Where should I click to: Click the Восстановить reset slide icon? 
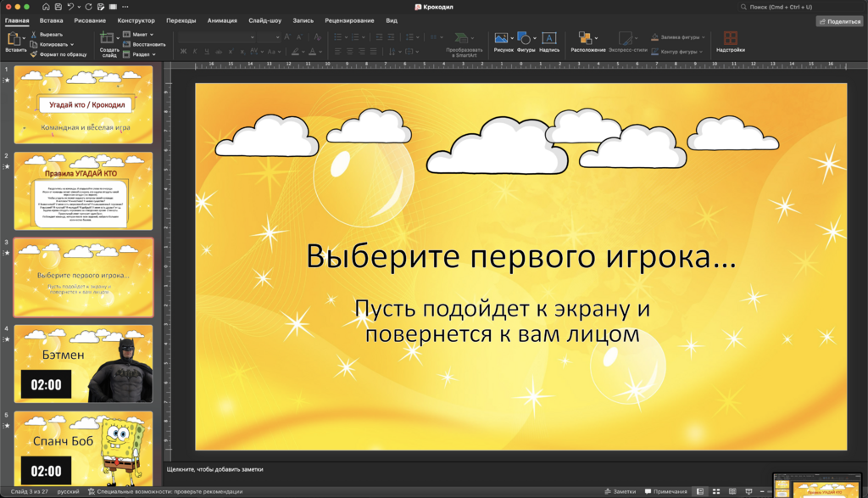126,44
